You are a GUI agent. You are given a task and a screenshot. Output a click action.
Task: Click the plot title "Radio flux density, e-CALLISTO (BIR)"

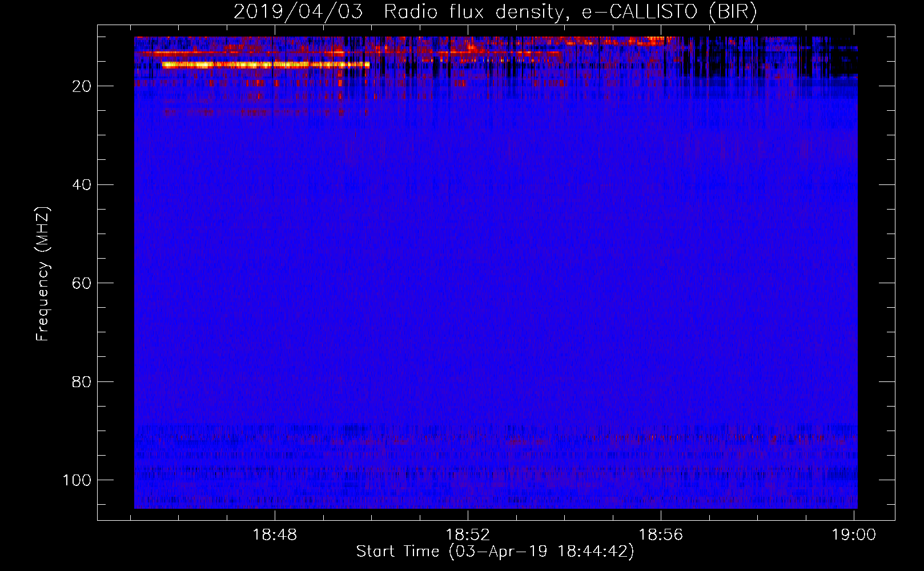point(571,12)
